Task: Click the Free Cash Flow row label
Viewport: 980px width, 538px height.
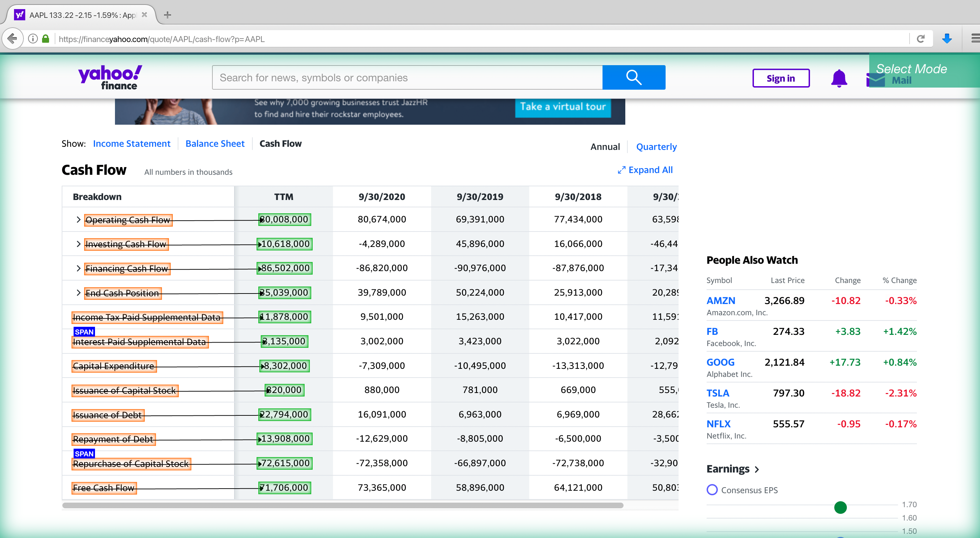Action: click(103, 488)
